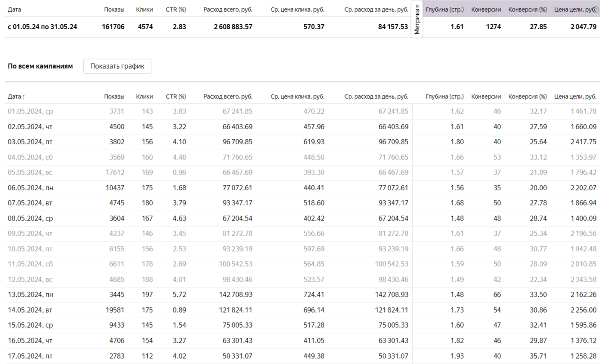This screenshot has height=364, width=604.
Task: Select clicks value 112 for 17.05.2024
Action: tap(147, 356)
